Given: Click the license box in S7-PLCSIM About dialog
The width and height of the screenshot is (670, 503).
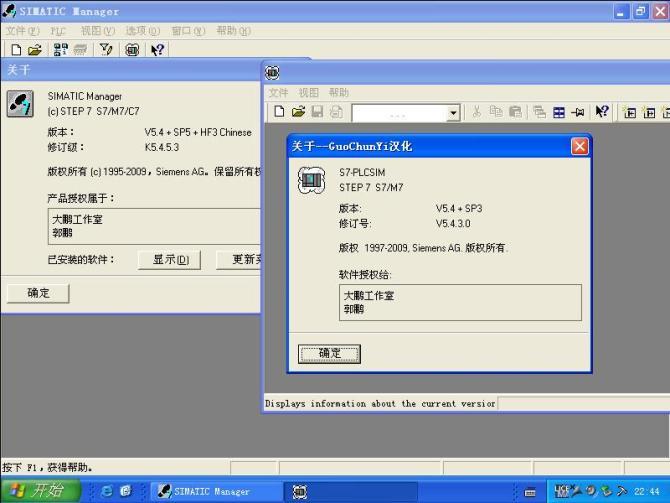Looking at the screenshot, I should tap(460, 303).
